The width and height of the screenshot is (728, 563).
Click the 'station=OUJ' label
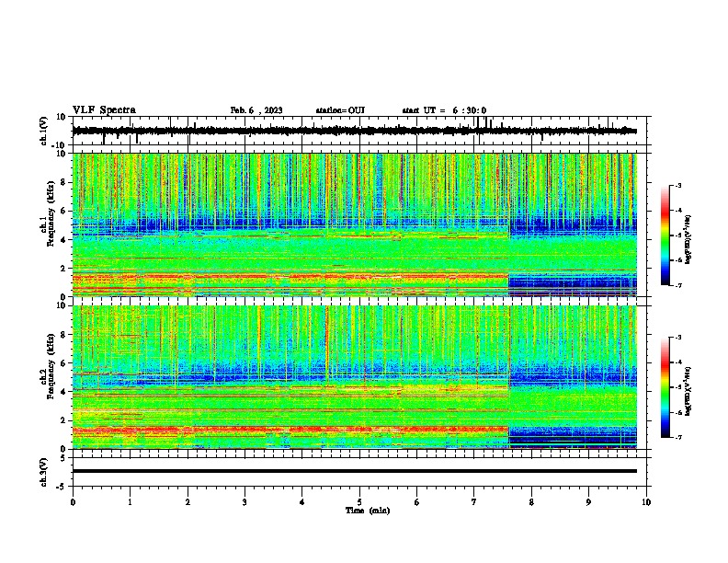click(340, 110)
